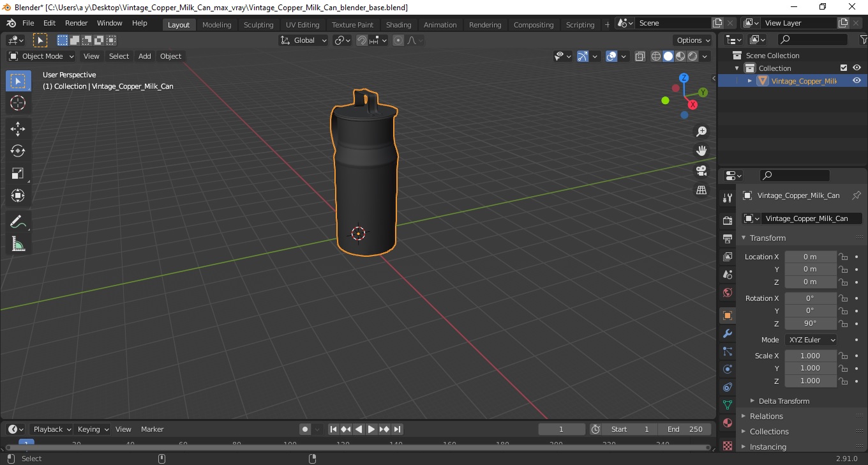This screenshot has width=868, height=465.
Task: Select the Rotate tool
Action: tap(18, 151)
